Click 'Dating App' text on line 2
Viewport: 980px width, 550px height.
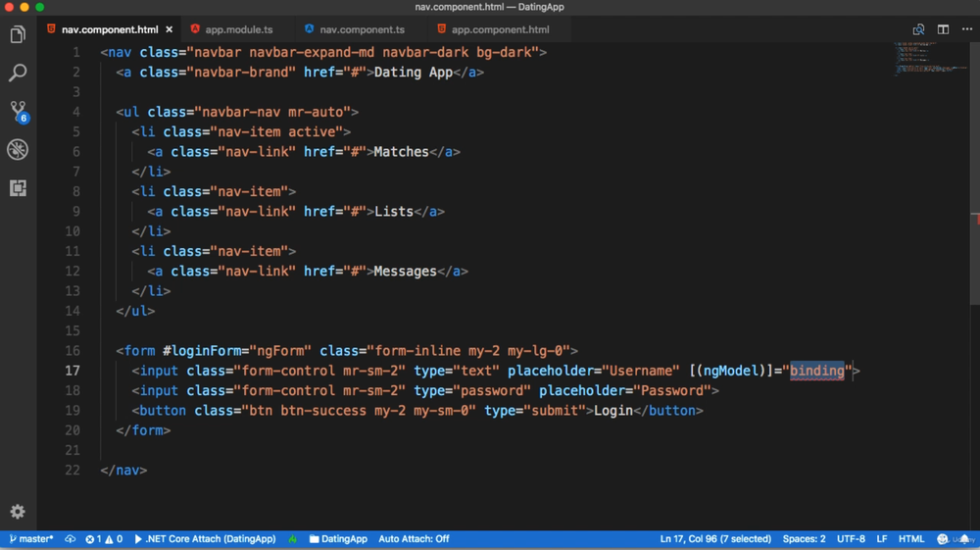(x=414, y=72)
